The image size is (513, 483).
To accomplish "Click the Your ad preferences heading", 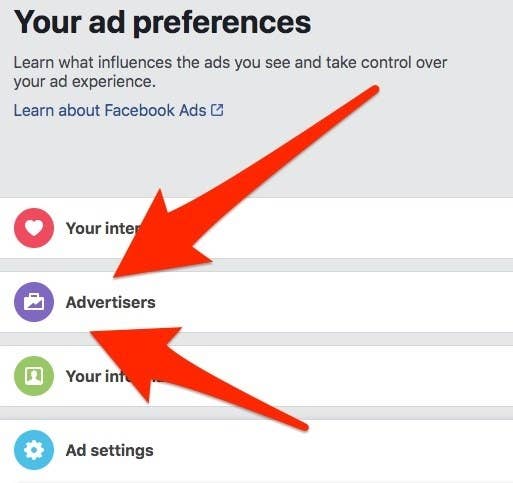I will point(162,23).
